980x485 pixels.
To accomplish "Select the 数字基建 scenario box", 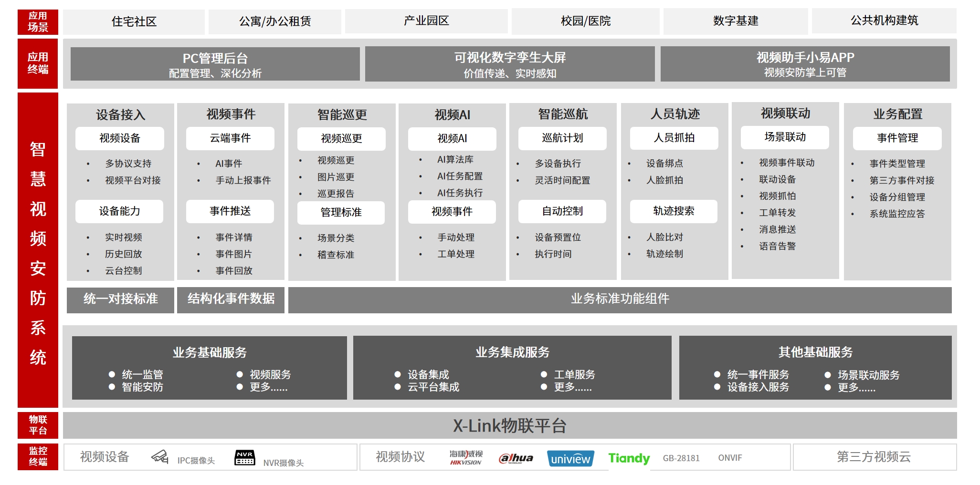I will point(736,21).
